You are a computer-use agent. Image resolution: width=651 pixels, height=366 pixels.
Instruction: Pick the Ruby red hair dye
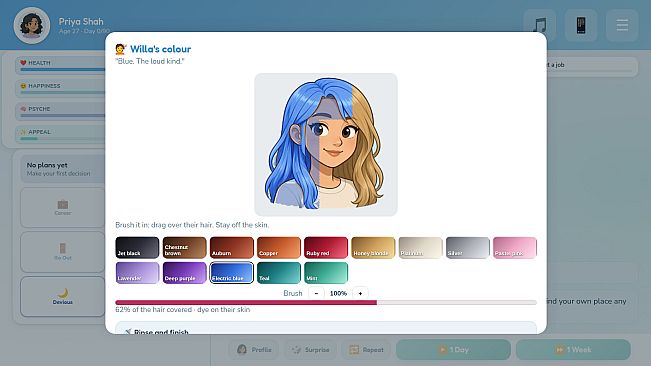coord(326,248)
